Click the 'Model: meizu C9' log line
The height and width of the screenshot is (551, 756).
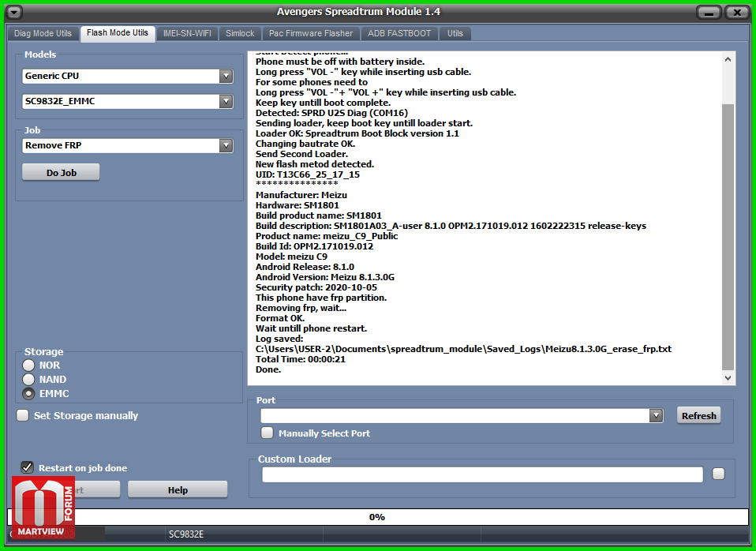pyautogui.click(x=291, y=257)
